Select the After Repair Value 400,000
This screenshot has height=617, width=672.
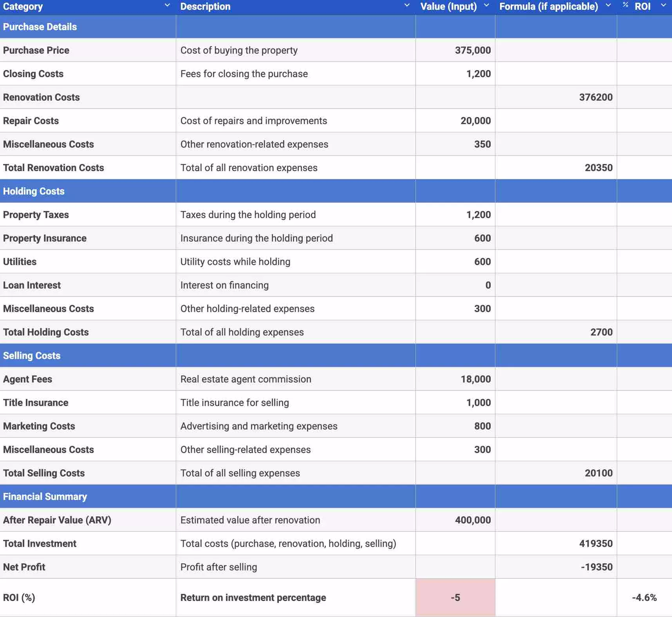pyautogui.click(x=473, y=520)
